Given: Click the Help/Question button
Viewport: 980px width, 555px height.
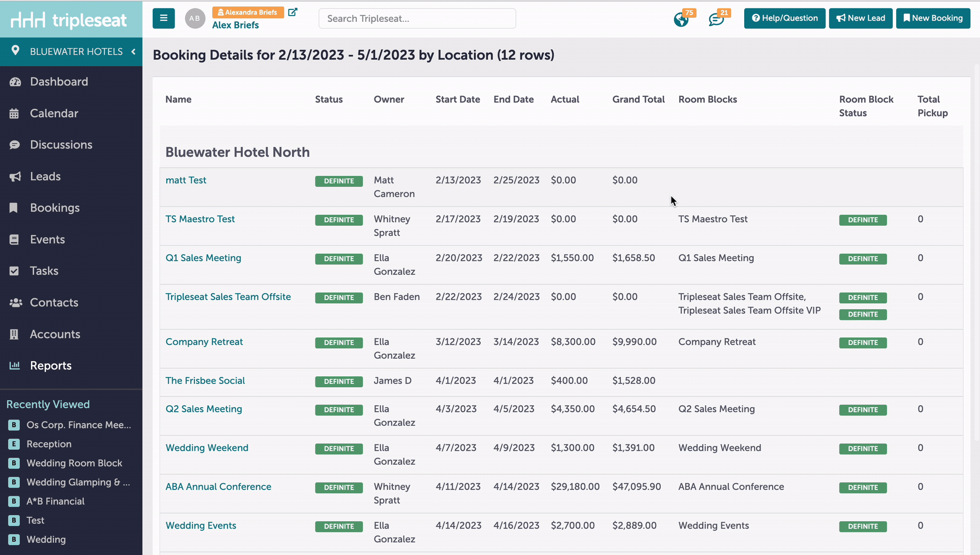Looking at the screenshot, I should 785,18.
